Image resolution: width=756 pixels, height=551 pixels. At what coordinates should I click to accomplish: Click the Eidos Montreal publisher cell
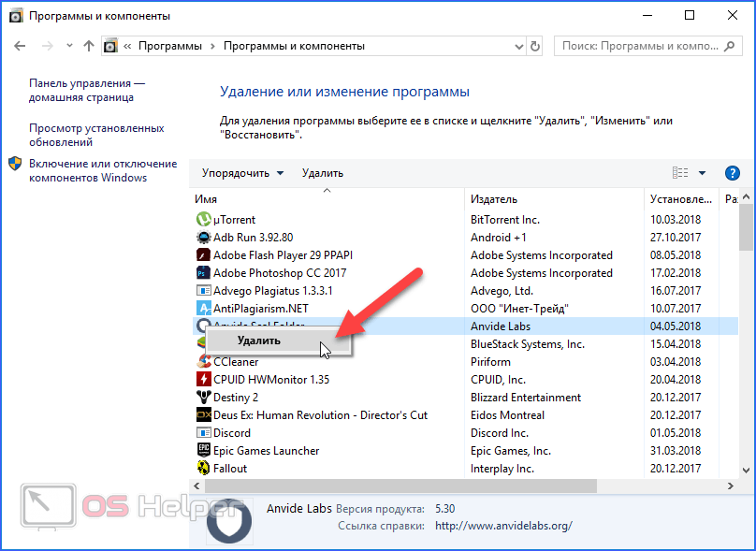[507, 415]
